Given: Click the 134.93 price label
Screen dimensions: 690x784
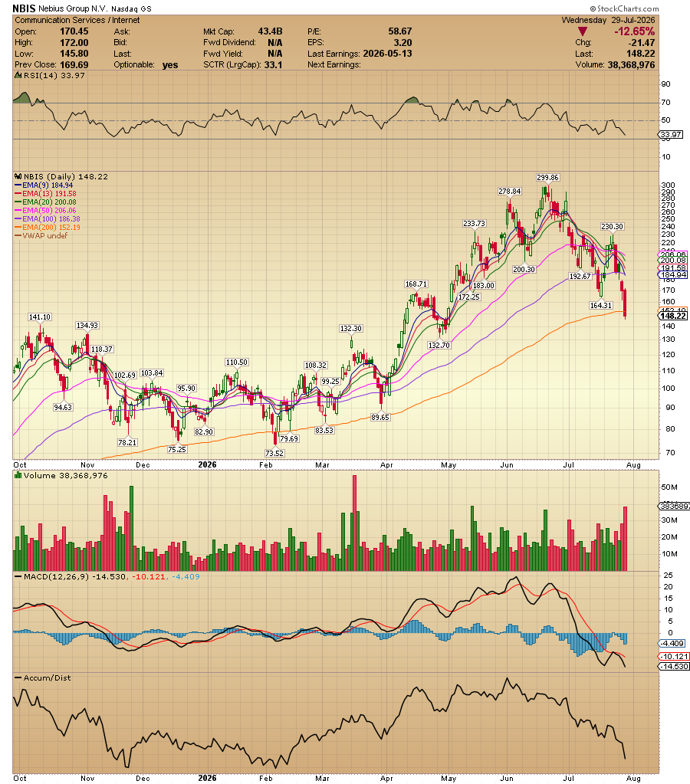Looking at the screenshot, I should (x=87, y=326).
